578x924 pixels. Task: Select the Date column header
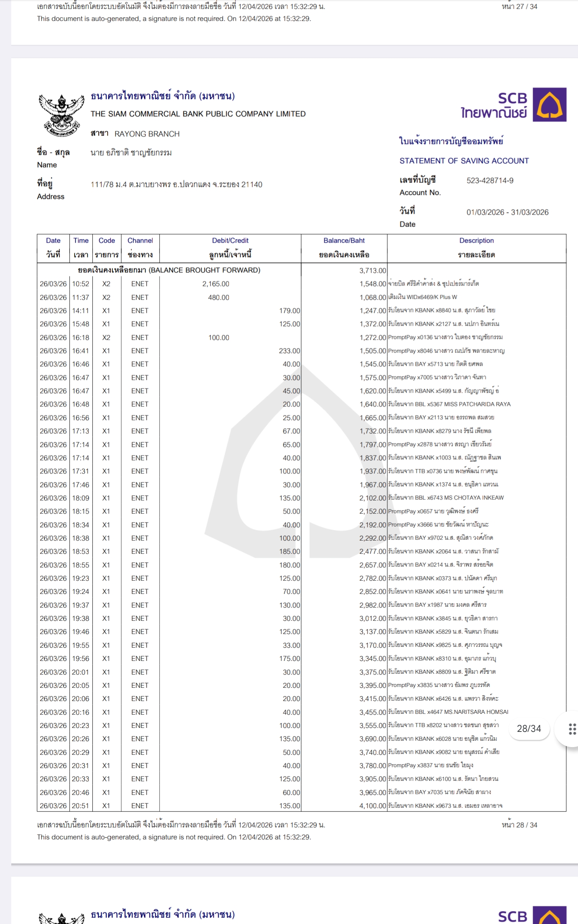tap(53, 247)
